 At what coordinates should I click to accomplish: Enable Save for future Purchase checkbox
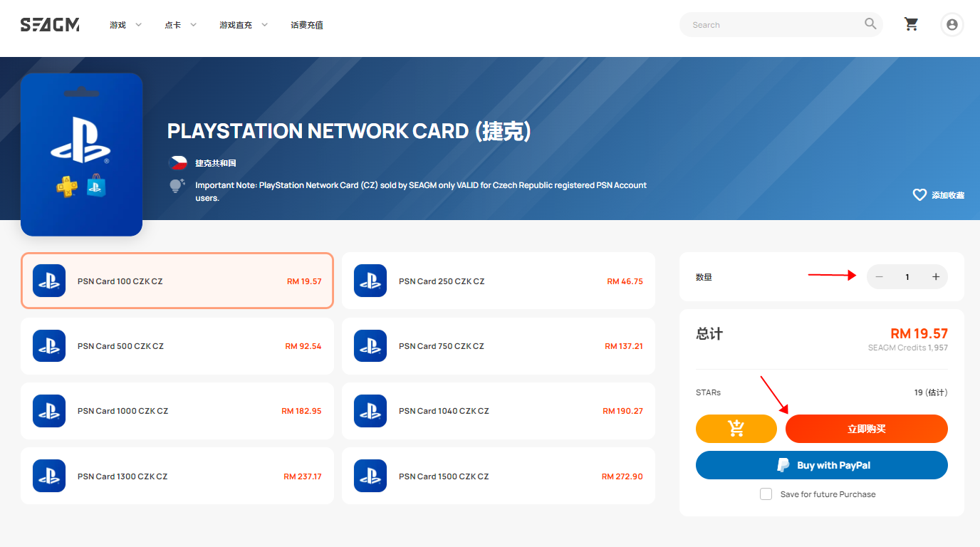[x=766, y=494]
